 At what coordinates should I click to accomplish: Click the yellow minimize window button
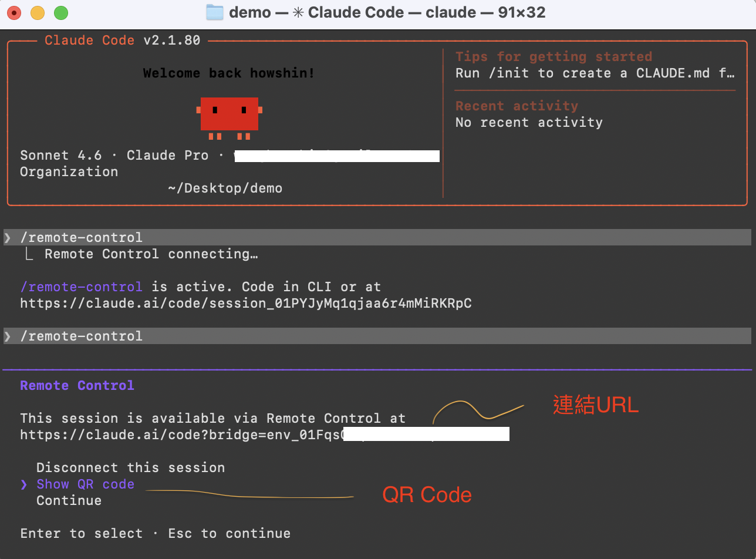(38, 12)
